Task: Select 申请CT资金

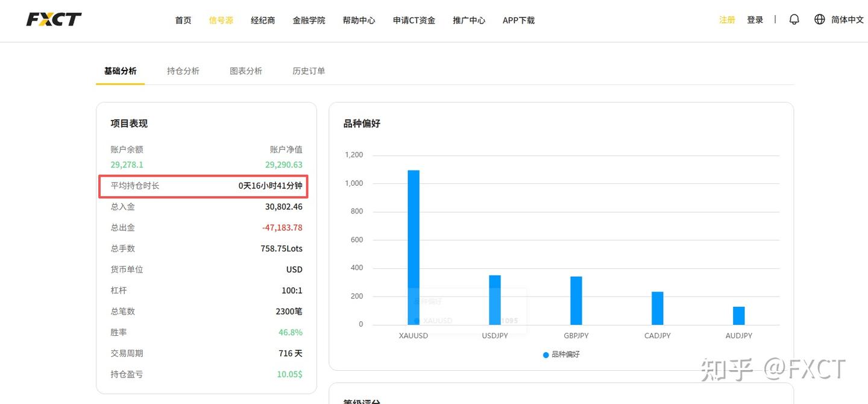Action: pos(414,20)
